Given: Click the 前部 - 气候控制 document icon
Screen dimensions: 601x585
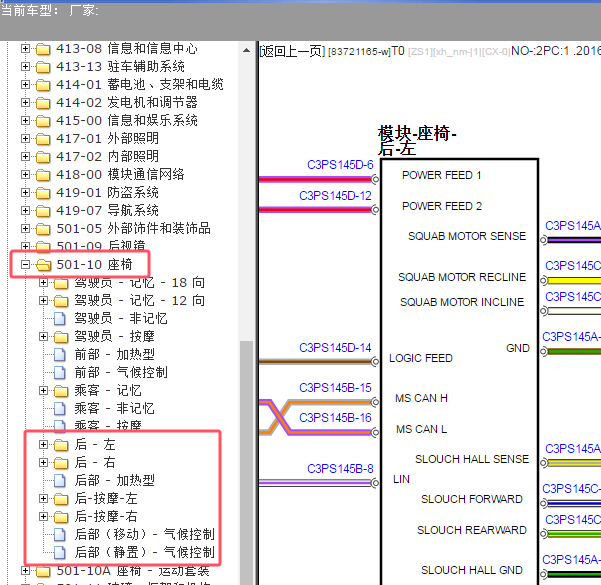Looking at the screenshot, I should pos(60,373).
